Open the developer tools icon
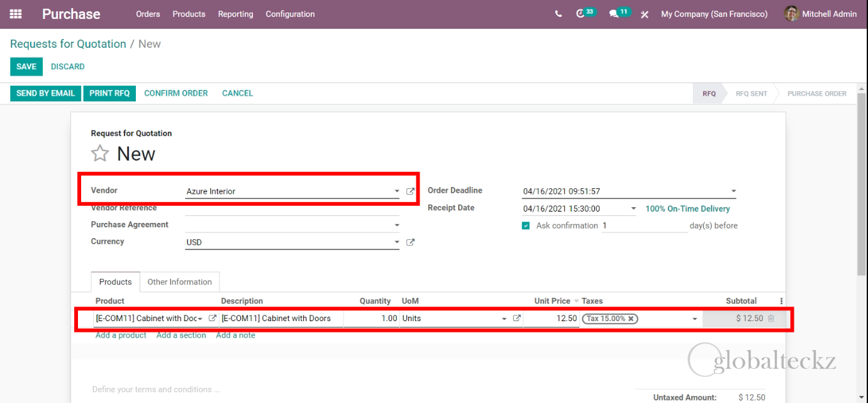This screenshot has width=868, height=403. [x=645, y=14]
